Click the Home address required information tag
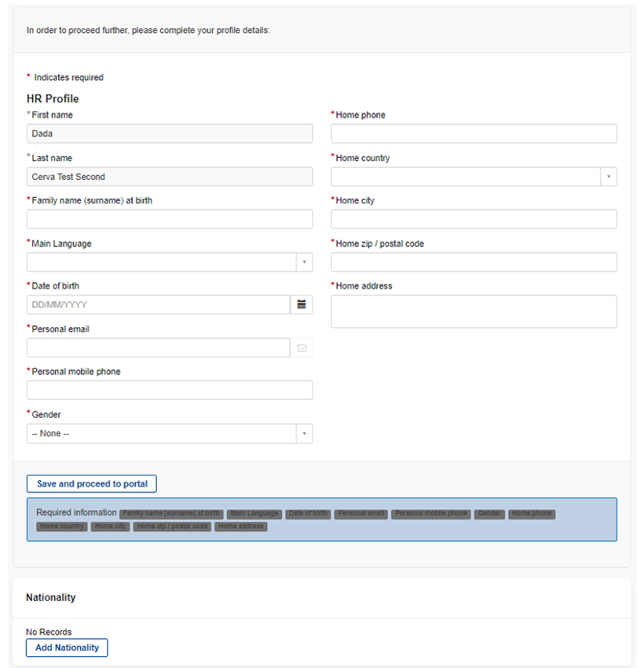 [241, 527]
